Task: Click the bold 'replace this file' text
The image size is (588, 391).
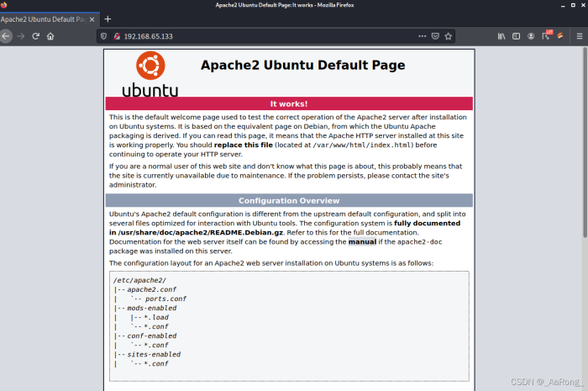Action: click(x=244, y=145)
